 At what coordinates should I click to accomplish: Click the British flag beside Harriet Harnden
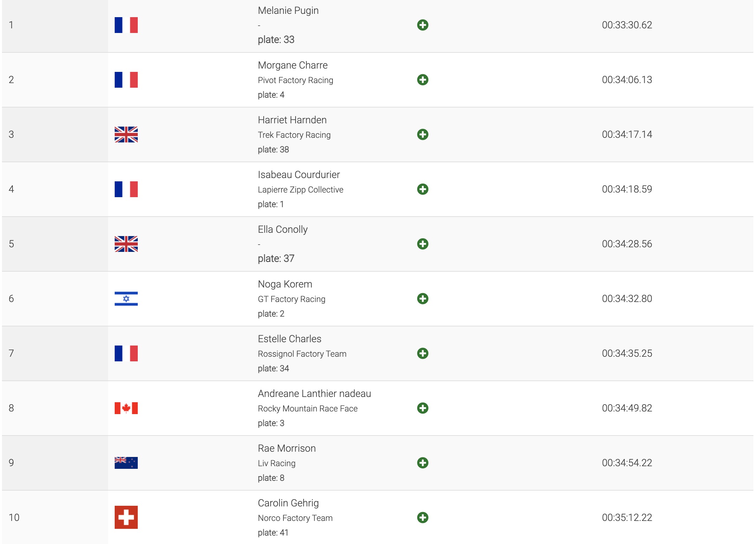pyautogui.click(x=126, y=135)
